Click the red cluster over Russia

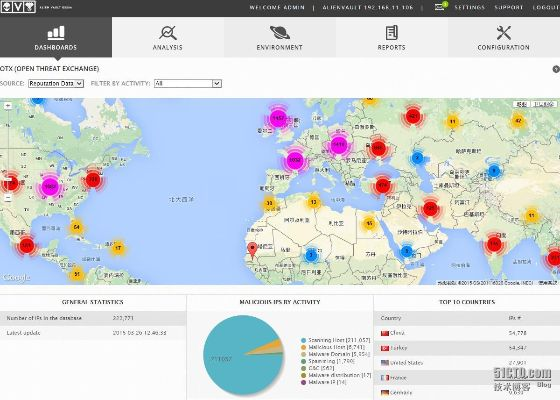(x=413, y=116)
